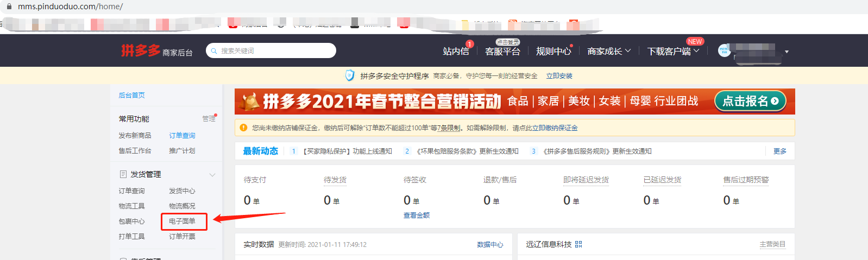Viewport: 868px width, 260px height.
Task: Open 规则中心 rules center
Action: (x=553, y=51)
